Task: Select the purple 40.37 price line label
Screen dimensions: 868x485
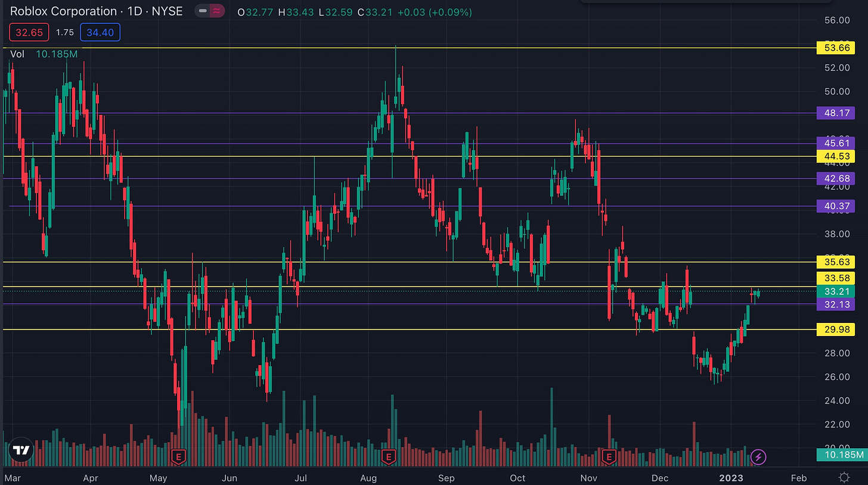Action: coord(835,206)
